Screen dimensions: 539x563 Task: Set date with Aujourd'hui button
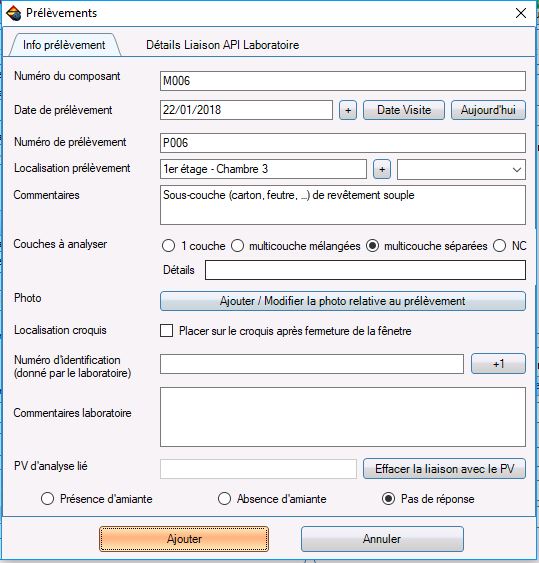[x=488, y=110]
